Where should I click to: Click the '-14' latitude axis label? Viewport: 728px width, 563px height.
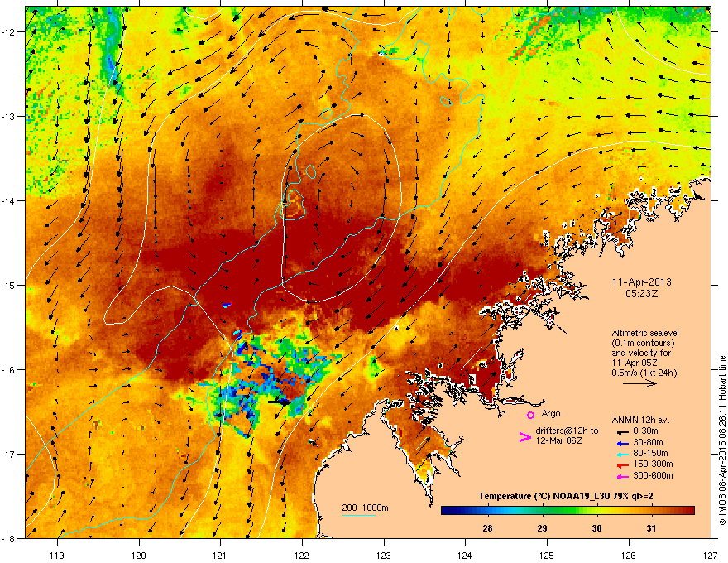pos(7,201)
